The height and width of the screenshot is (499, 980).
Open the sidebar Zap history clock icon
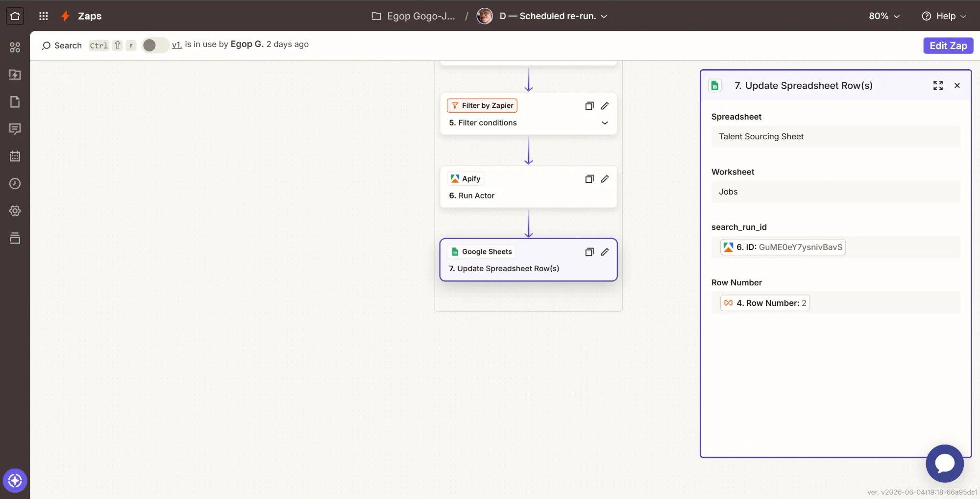tap(15, 184)
